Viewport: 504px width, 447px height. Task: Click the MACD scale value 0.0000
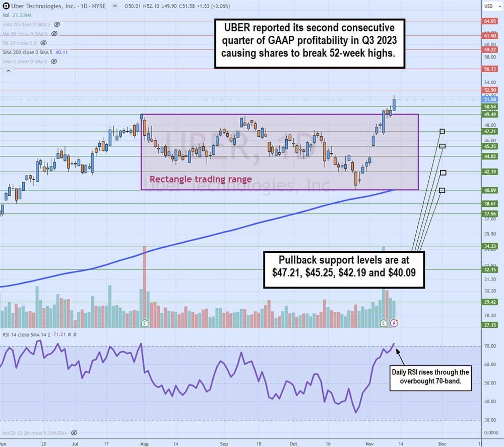(491, 433)
